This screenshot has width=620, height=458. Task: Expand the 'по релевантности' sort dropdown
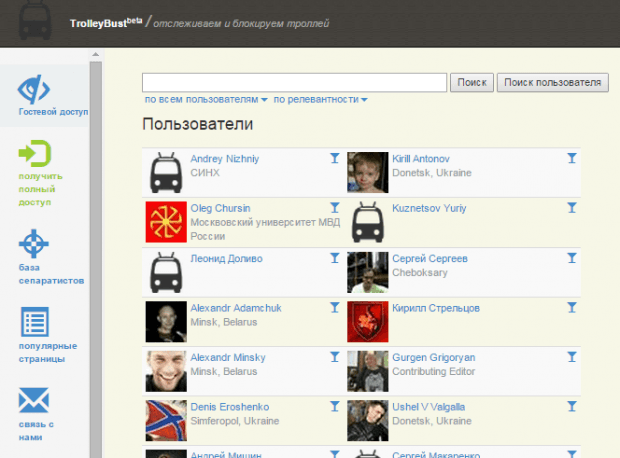[320, 100]
